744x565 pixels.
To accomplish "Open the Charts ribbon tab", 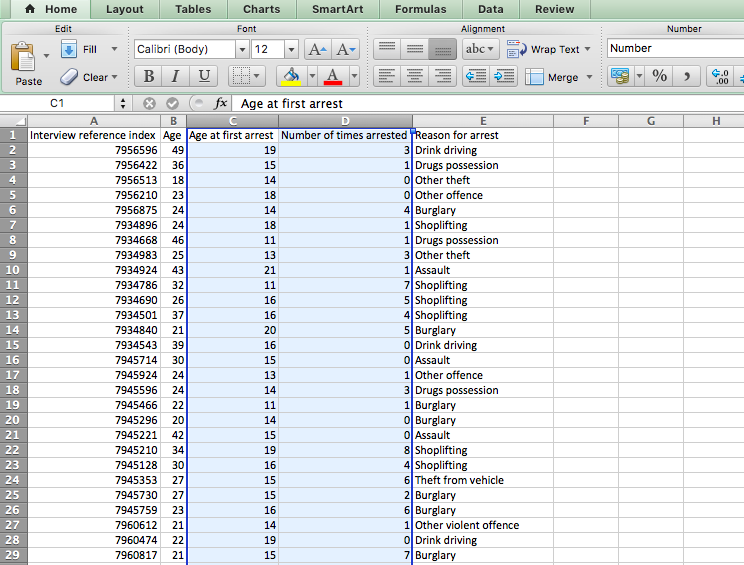I will (261, 9).
